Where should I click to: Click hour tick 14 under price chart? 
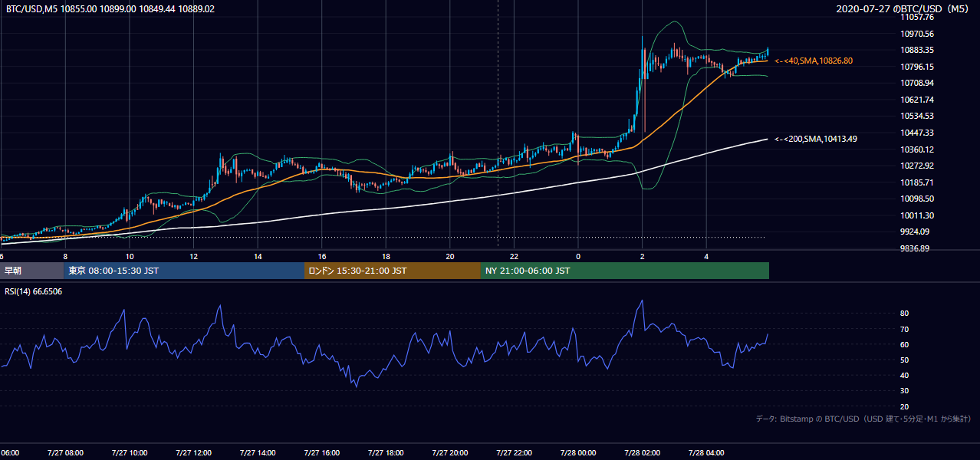tap(258, 256)
